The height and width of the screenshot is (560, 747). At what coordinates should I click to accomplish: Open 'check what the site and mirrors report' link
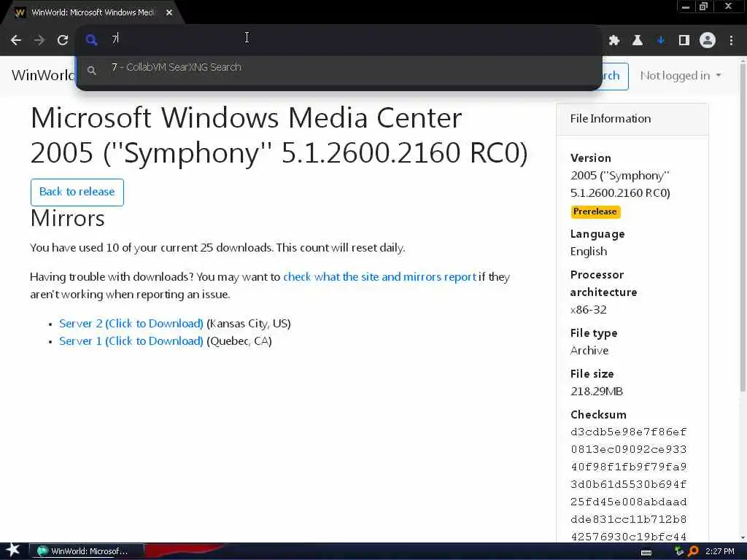(x=379, y=276)
